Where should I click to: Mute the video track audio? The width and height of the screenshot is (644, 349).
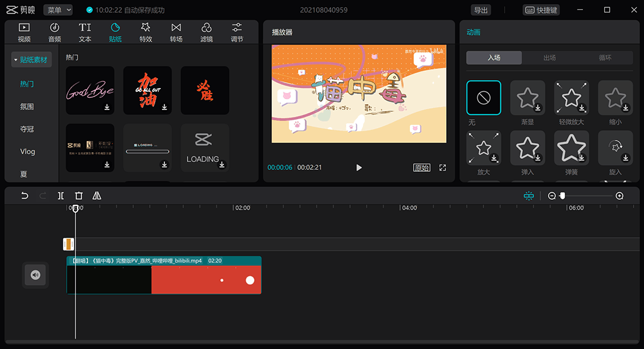[35, 275]
